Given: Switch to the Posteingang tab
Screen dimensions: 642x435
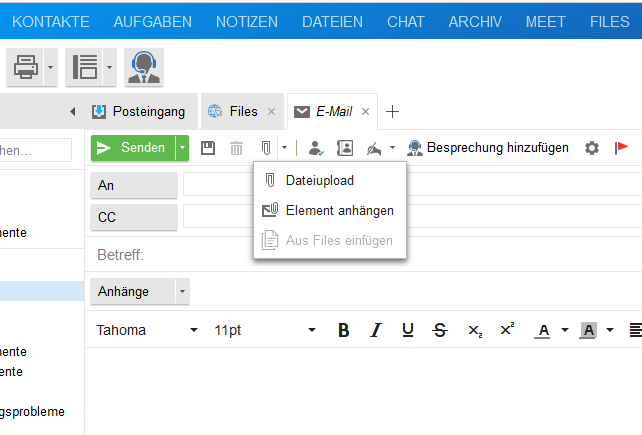Looking at the screenshot, I should tap(138, 111).
